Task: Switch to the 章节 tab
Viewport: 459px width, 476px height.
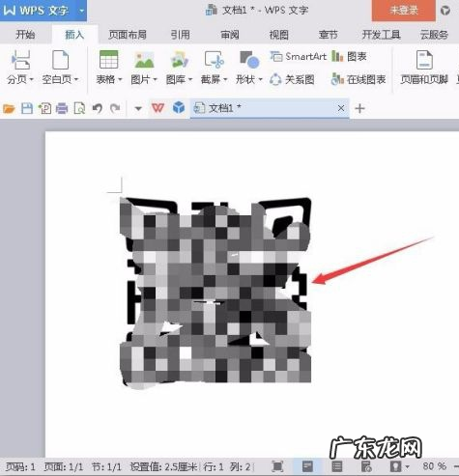Action: pyautogui.click(x=329, y=35)
